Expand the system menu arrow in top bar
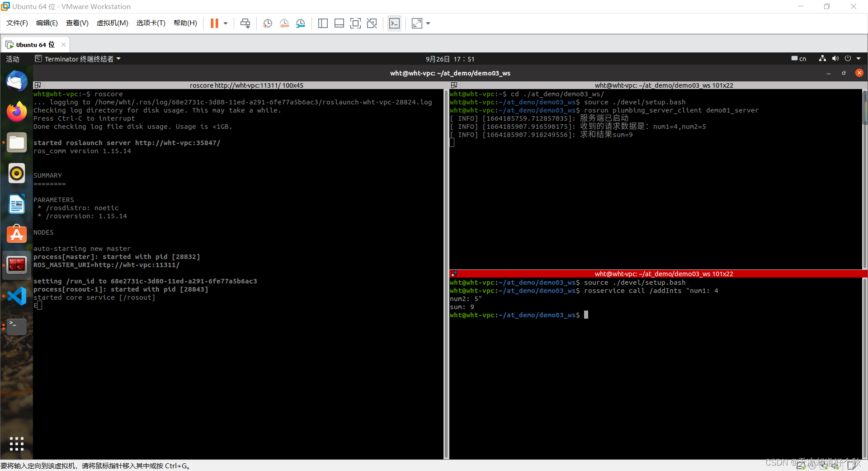 [x=859, y=59]
